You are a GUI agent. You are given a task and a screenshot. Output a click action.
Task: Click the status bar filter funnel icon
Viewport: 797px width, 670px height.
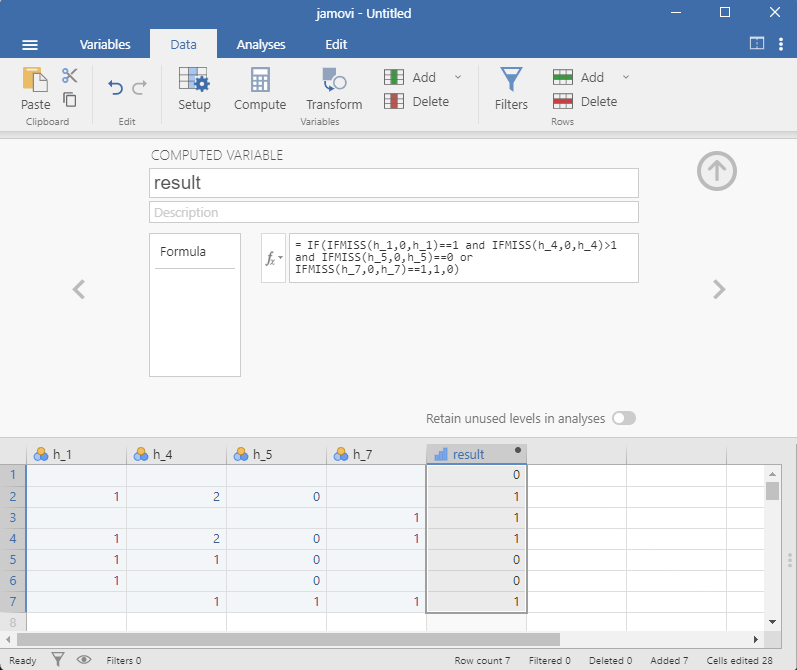(x=59, y=660)
